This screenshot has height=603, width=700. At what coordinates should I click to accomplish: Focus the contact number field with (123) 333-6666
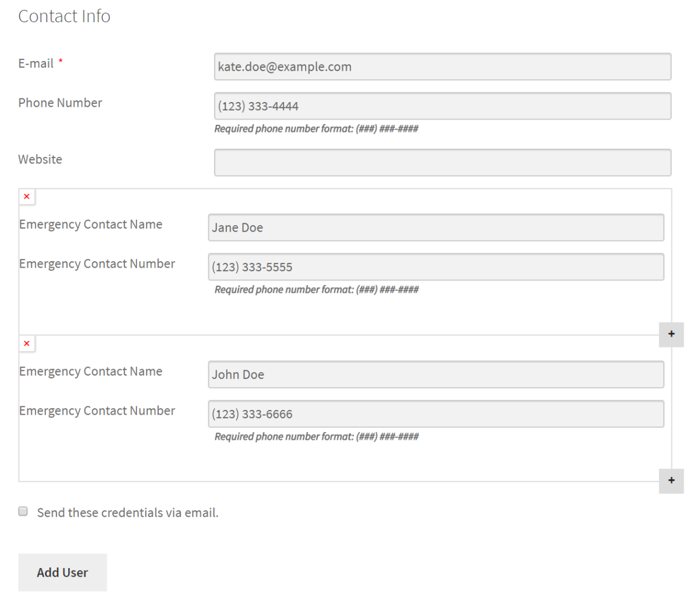436,414
